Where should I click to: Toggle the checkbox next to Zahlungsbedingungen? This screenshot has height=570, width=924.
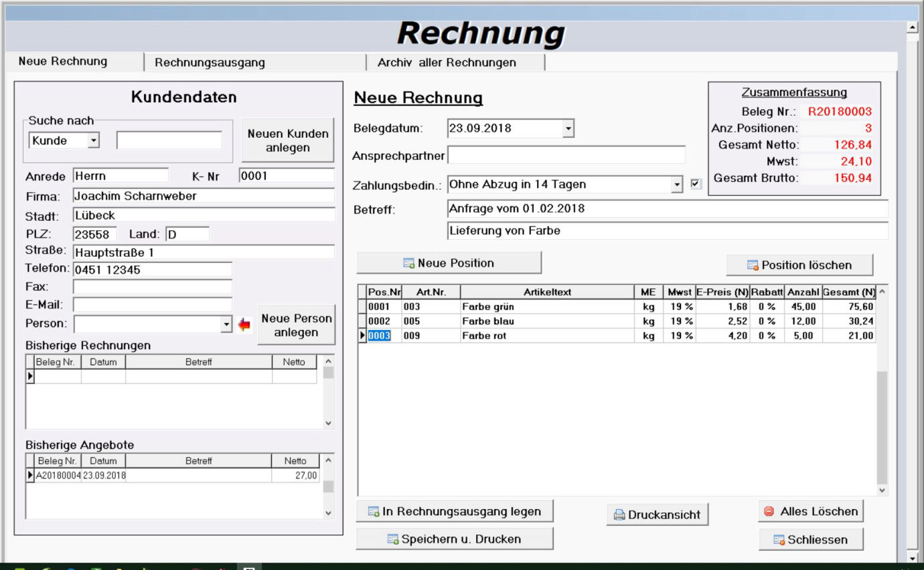click(x=696, y=184)
